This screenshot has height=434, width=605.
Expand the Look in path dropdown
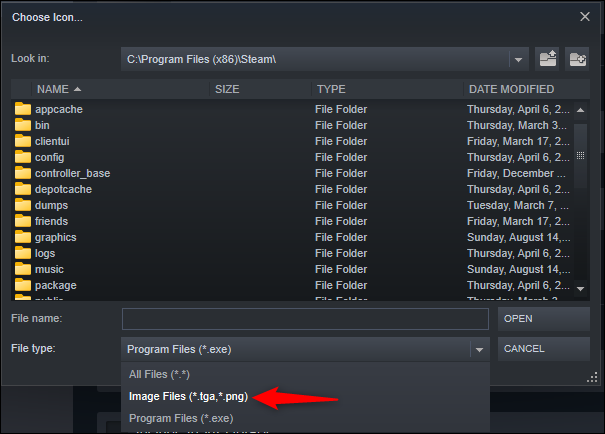[518, 60]
